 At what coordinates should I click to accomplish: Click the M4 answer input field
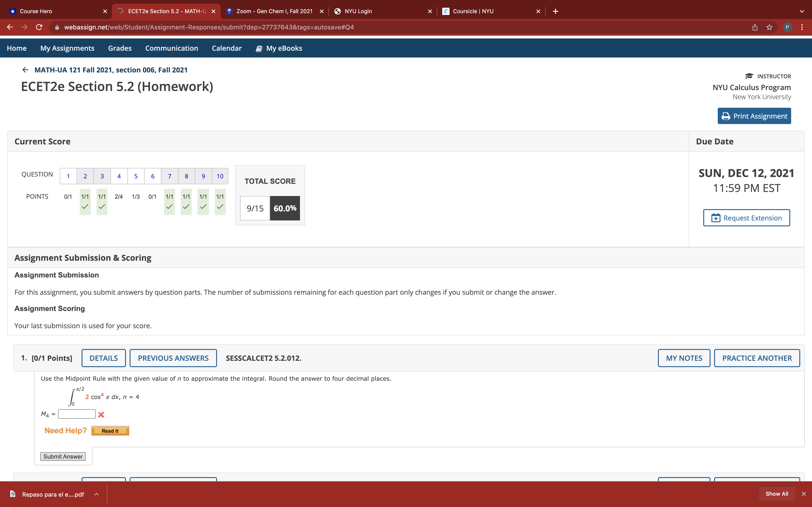pyautogui.click(x=77, y=414)
